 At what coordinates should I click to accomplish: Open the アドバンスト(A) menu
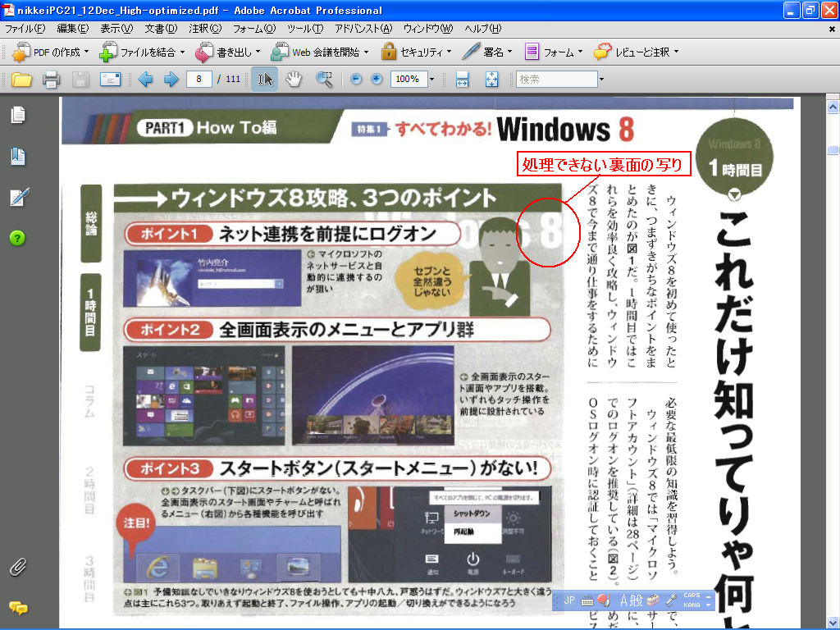tap(363, 29)
